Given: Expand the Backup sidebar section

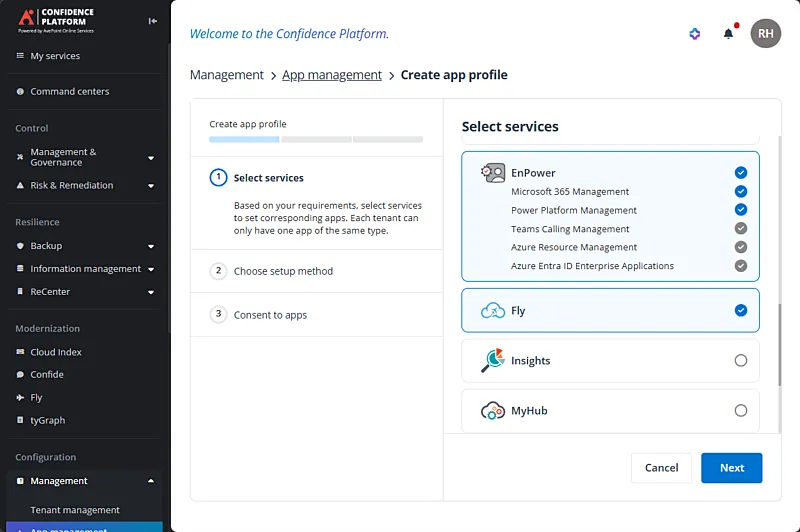Looking at the screenshot, I should (151, 246).
